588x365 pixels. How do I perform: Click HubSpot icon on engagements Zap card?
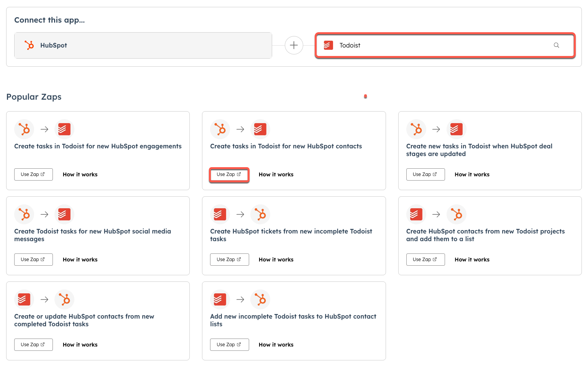coord(24,129)
